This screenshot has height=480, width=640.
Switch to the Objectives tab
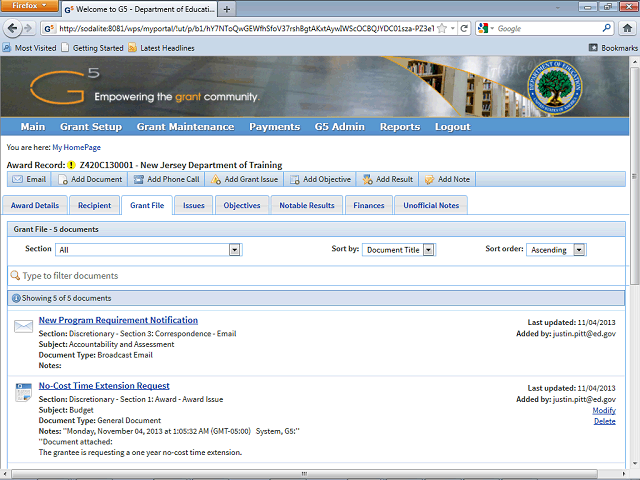[242, 205]
